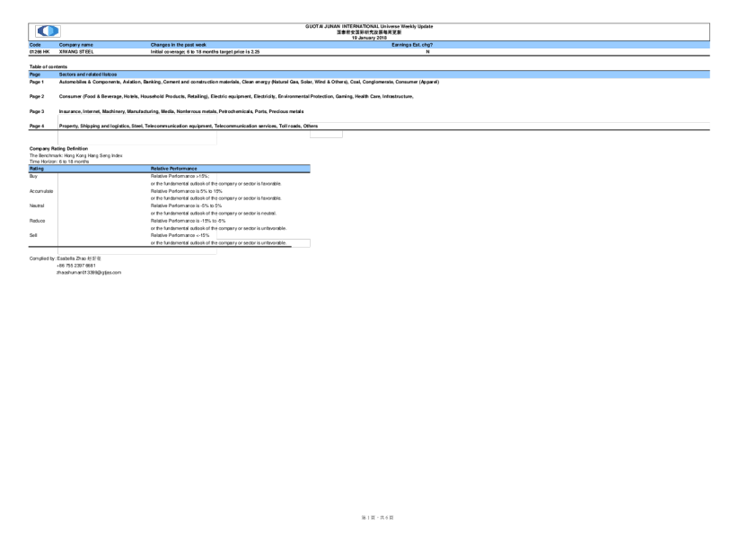The height and width of the screenshot is (534, 756).
Task: Click the blue logo at top left
Action: pyautogui.click(x=46, y=31)
